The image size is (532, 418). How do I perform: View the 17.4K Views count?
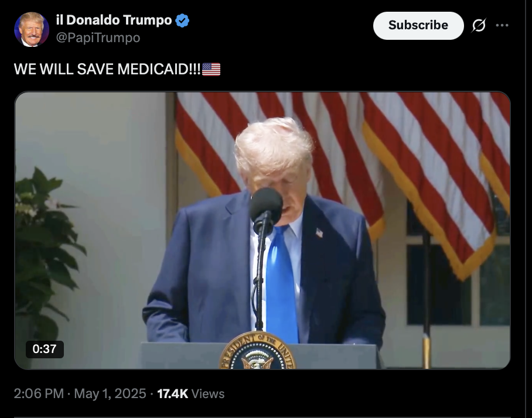(x=190, y=393)
